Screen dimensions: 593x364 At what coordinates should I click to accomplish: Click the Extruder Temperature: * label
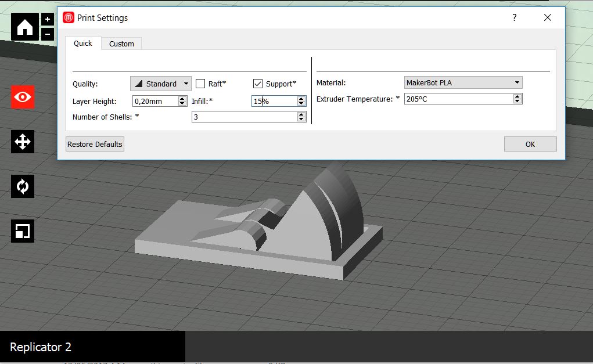[x=358, y=99]
